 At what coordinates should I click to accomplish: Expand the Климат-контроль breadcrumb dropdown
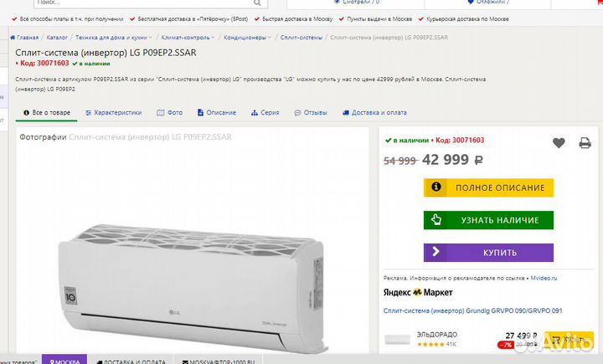point(185,38)
